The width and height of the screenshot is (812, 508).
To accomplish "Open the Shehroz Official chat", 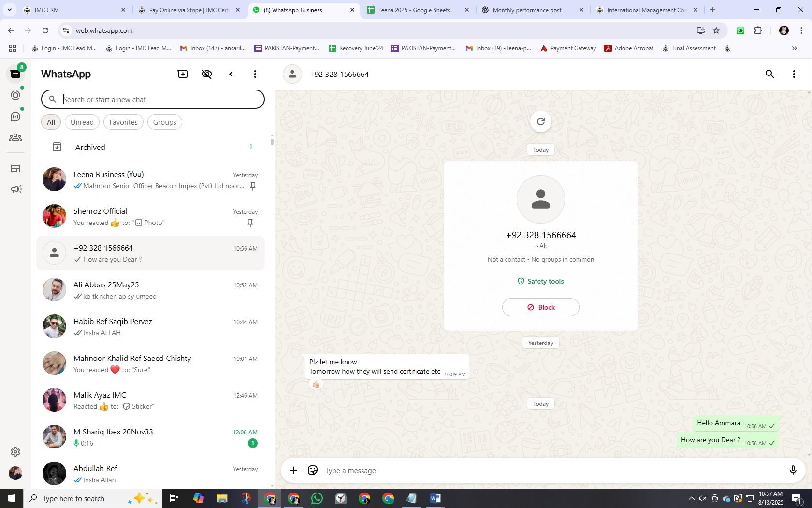I will (151, 216).
